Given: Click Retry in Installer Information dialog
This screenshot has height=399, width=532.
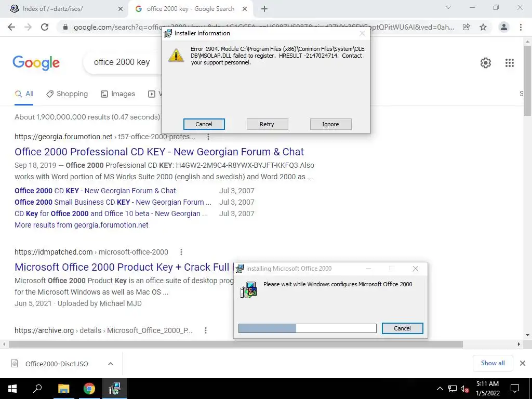Looking at the screenshot, I should click(267, 124).
